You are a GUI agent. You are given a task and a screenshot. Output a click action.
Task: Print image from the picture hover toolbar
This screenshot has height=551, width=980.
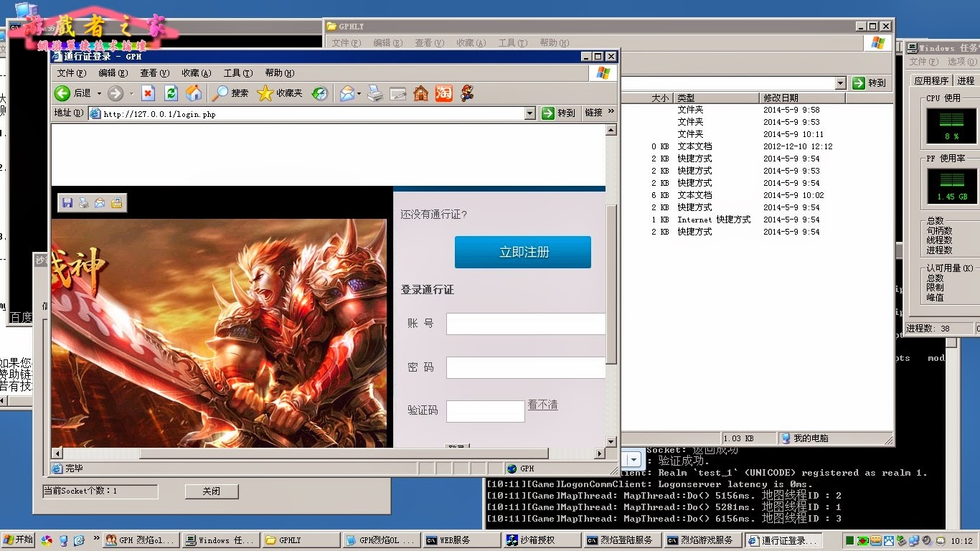click(x=84, y=203)
